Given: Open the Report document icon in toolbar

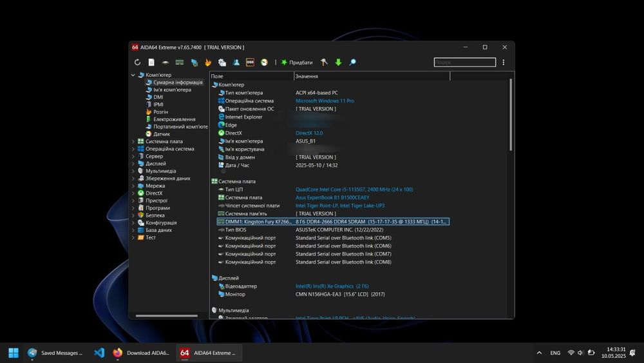Looking at the screenshot, I should [x=151, y=62].
